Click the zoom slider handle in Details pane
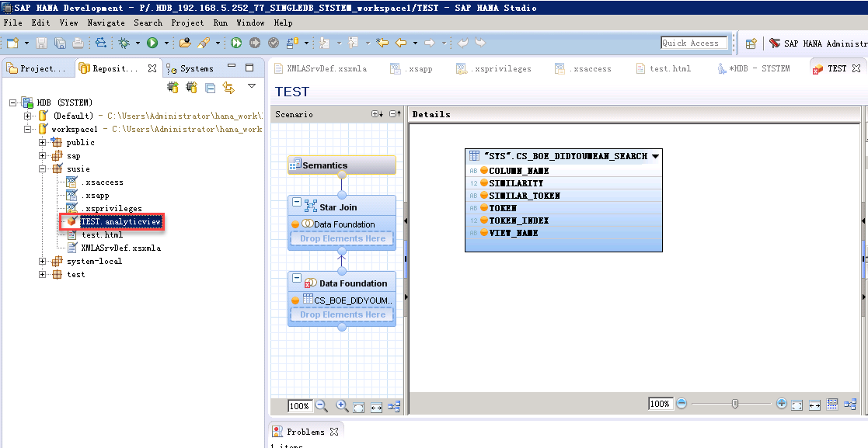 point(734,404)
